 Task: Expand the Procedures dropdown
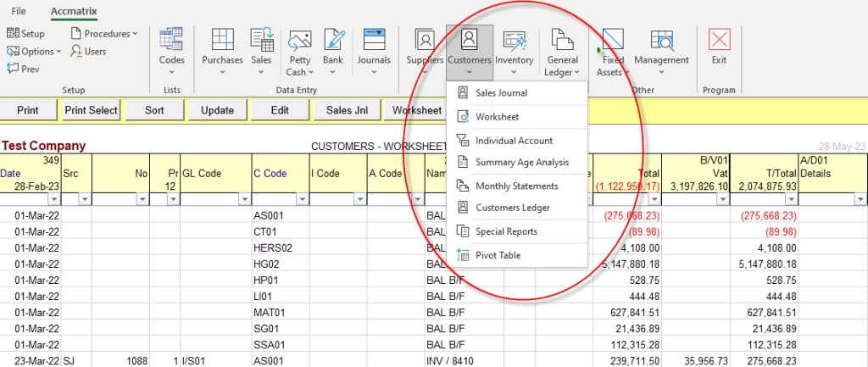105,33
